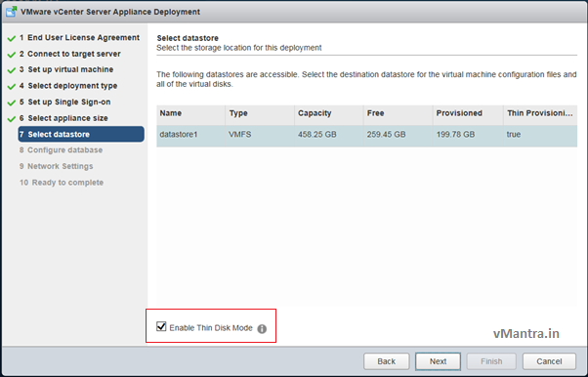Viewport: 588px width, 377px height.
Task: Click the 199.78 GB provisioned value
Action: click(455, 135)
